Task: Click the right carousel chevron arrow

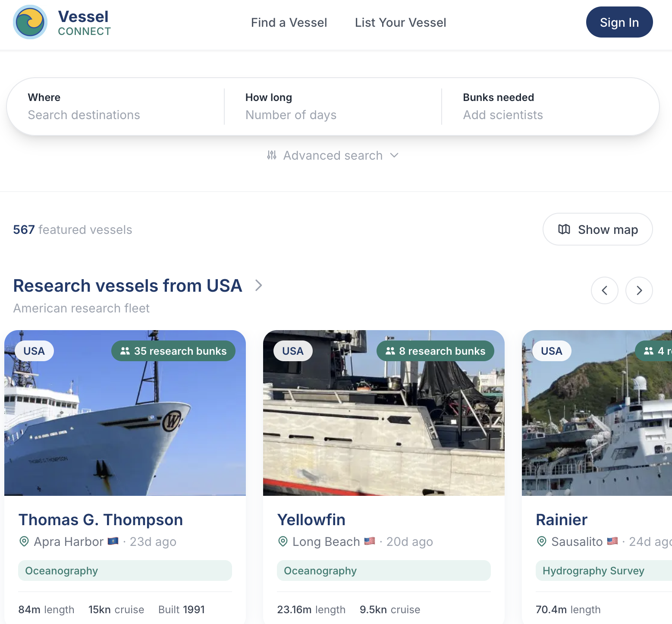Action: coord(639,290)
